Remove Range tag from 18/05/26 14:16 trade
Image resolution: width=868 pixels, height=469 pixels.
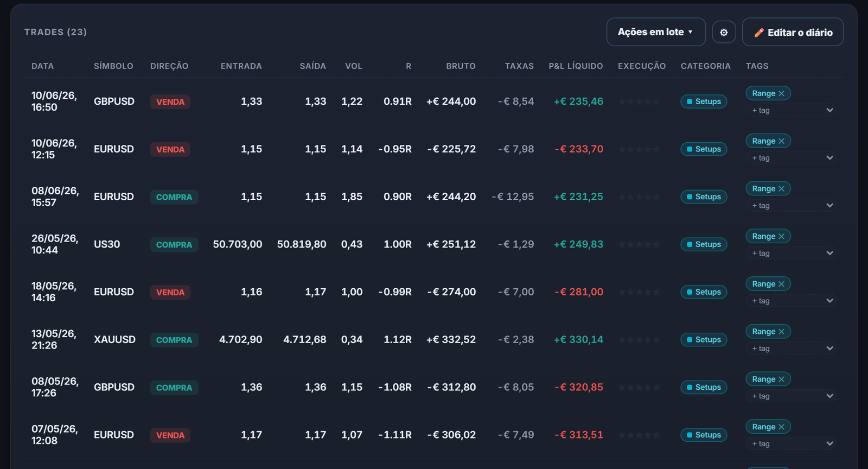(x=781, y=284)
